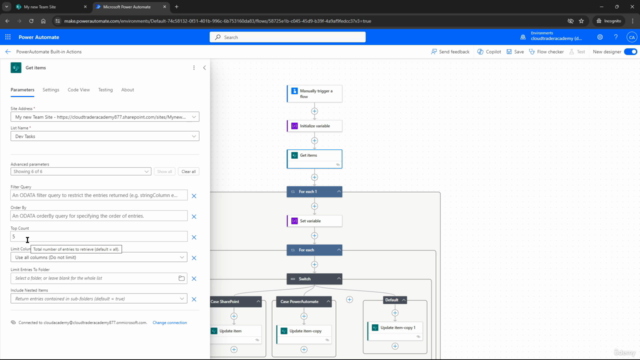The height and width of the screenshot is (360, 640).
Task: Collapse the Default branch
Action: pyautogui.click(x=404, y=300)
